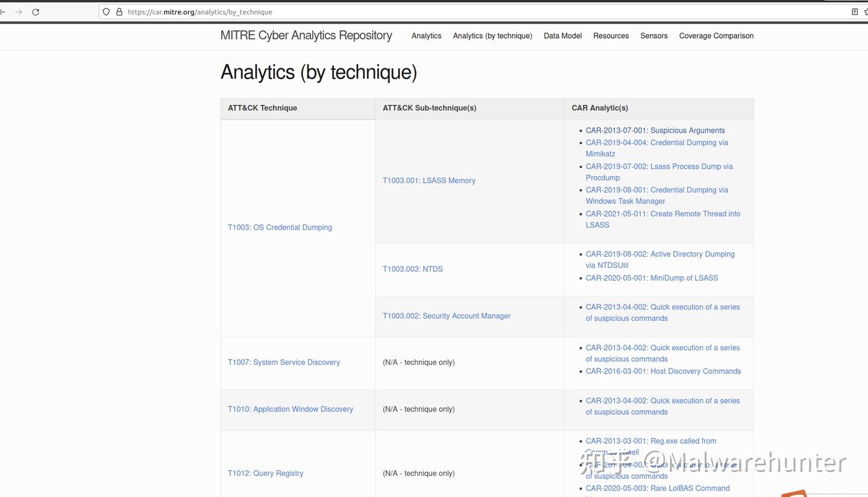Open CAR-2021-05-011 Create Remote Thread analytic

tap(663, 219)
